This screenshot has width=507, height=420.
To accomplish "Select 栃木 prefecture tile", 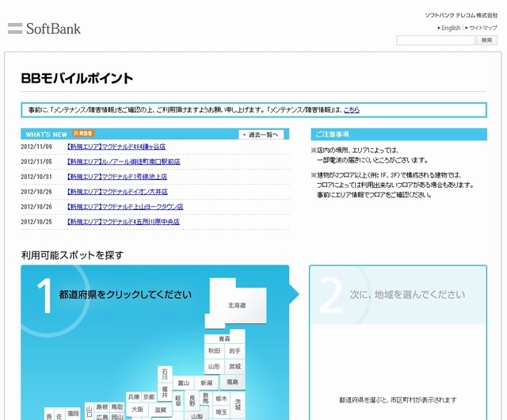I will click(x=222, y=399).
